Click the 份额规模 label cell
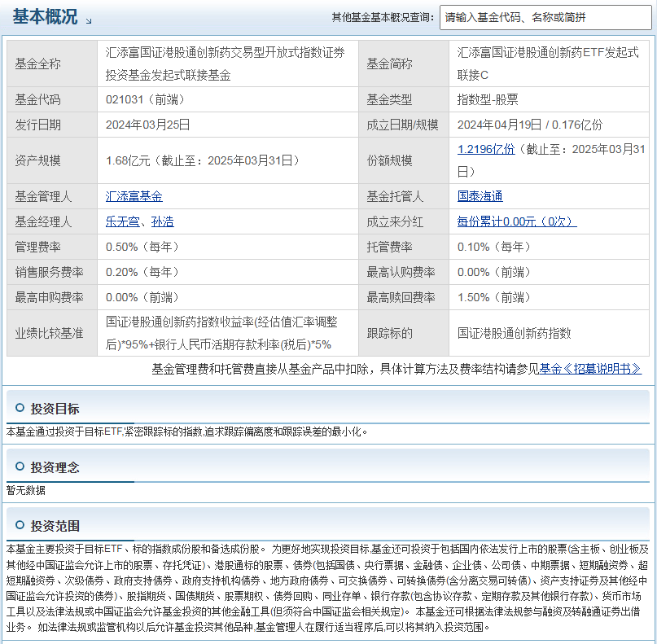 pyautogui.click(x=404, y=160)
